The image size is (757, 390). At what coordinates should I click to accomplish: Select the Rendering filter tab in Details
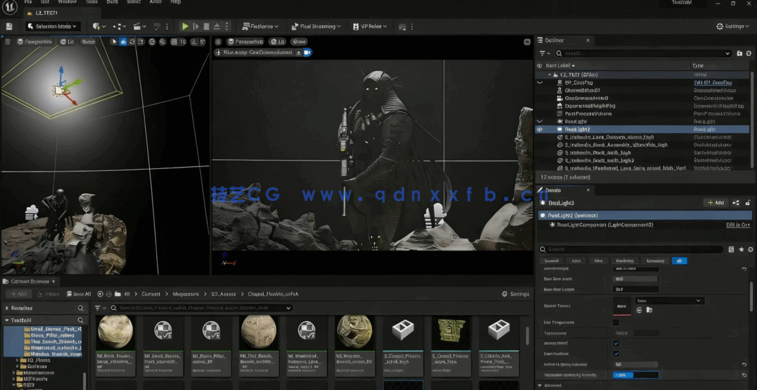tap(625, 261)
